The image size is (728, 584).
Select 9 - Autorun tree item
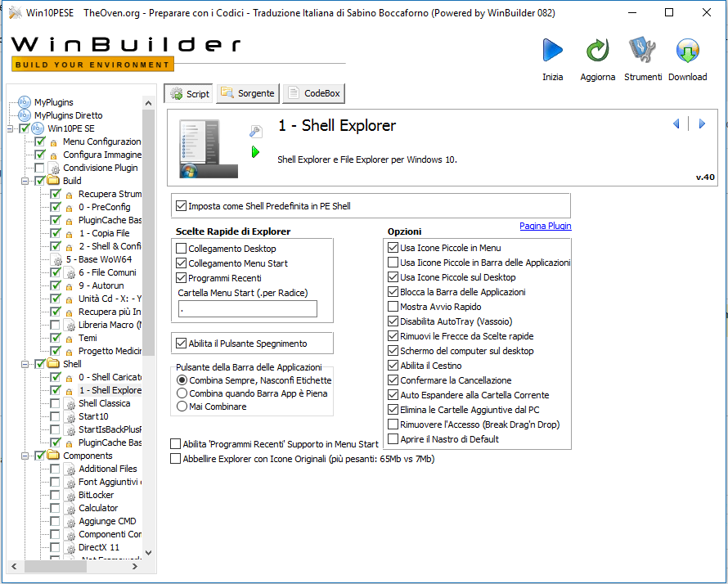pos(101,285)
